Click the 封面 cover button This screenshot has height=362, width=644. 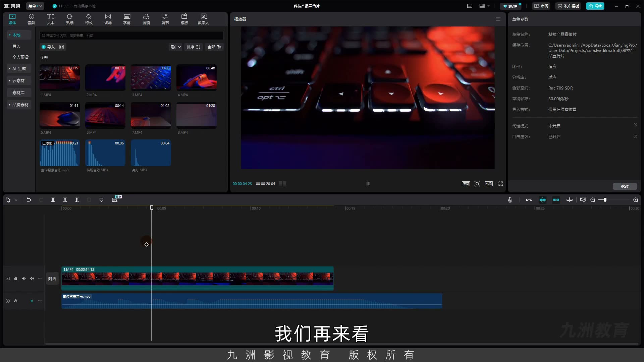(52, 279)
